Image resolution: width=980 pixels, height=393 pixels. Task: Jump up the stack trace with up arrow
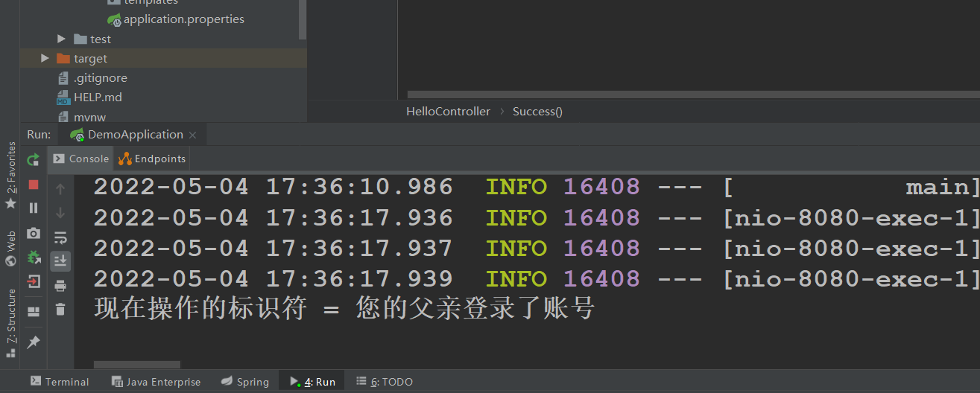pos(60,189)
